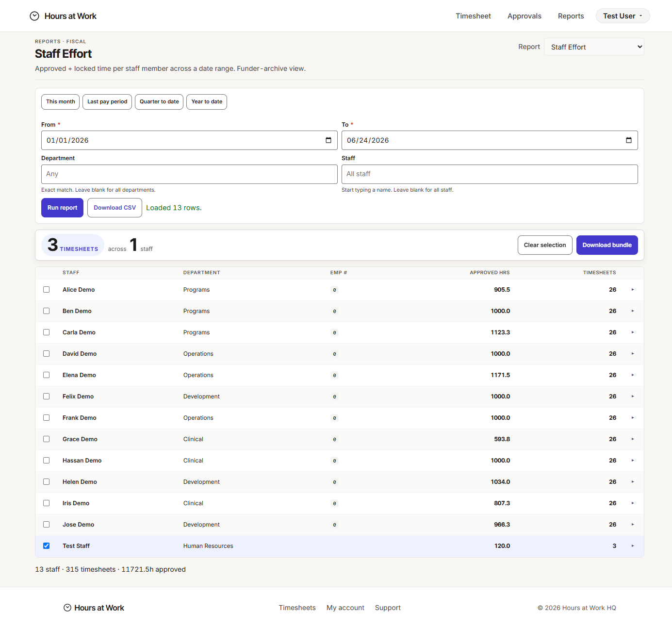Click the footer Hours at Work clock icon

[x=67, y=608]
